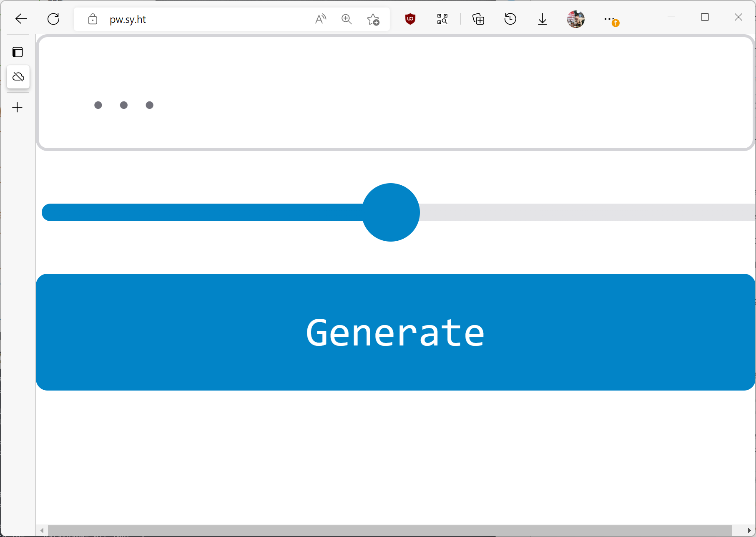Screen dimensions: 756x537
Task: Open site information via the padlock
Action: tap(93, 19)
